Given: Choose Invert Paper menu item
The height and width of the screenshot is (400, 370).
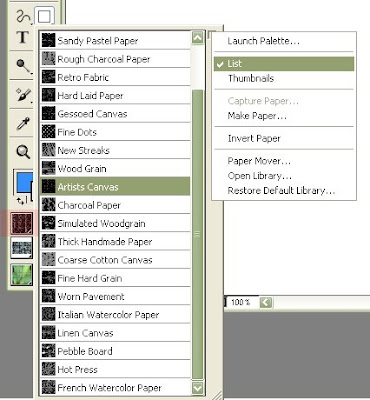Looking at the screenshot, I should tap(284, 138).
